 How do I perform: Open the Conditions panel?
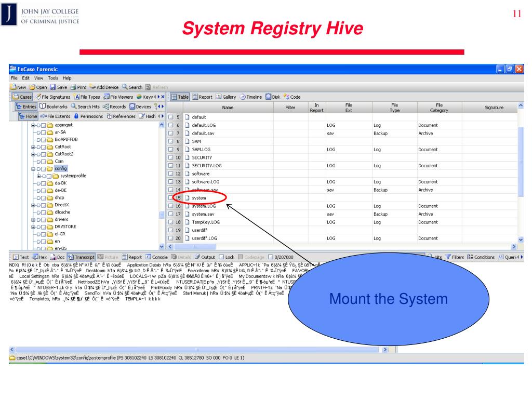click(x=481, y=257)
